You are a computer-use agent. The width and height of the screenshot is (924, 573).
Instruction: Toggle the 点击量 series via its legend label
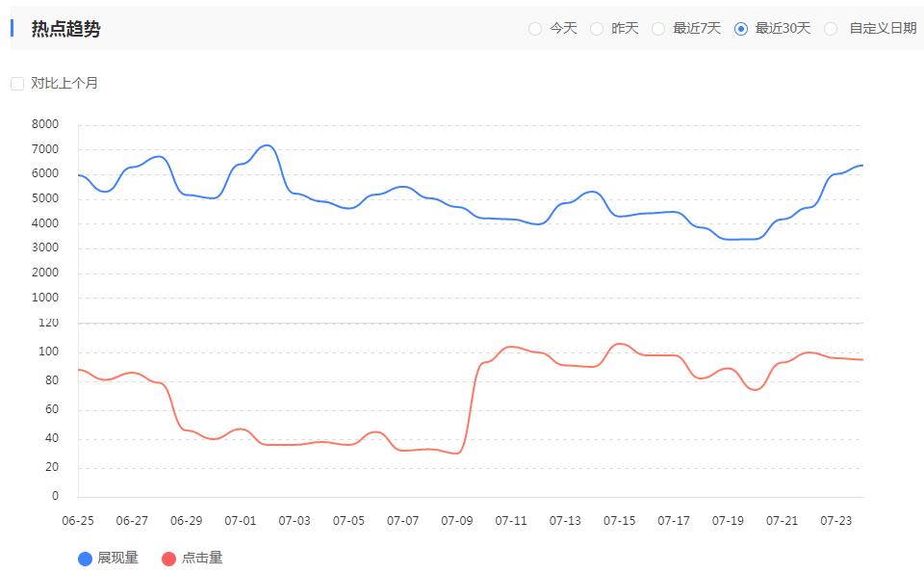[x=202, y=559]
